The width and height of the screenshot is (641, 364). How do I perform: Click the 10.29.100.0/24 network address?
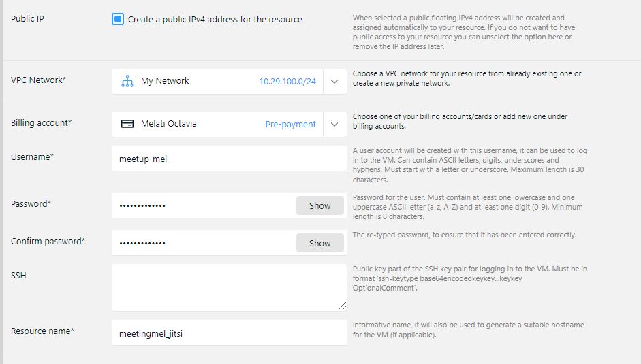click(287, 81)
